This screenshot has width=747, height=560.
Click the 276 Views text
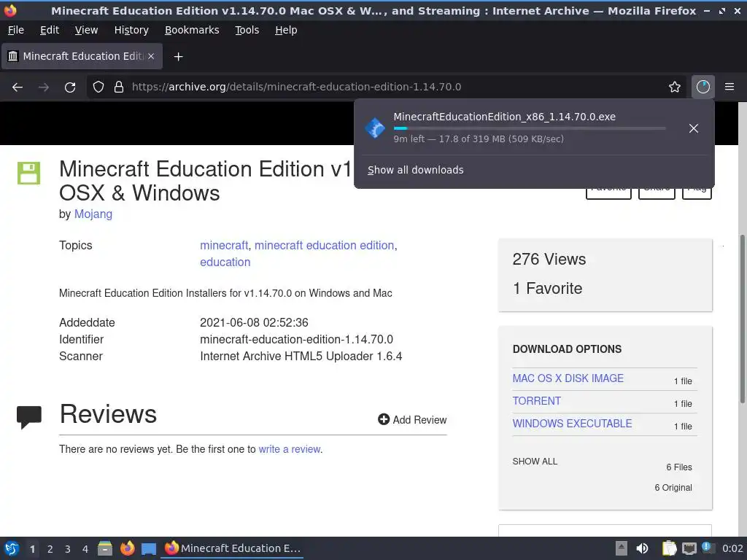point(549,259)
